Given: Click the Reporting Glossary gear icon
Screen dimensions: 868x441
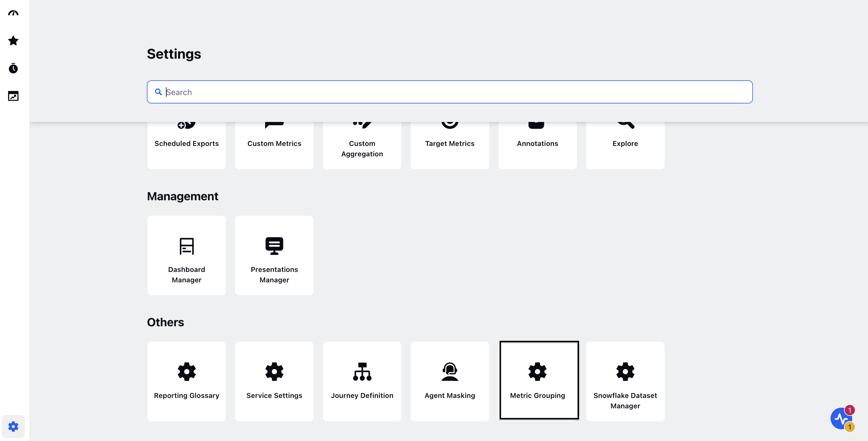Looking at the screenshot, I should click(x=187, y=372).
